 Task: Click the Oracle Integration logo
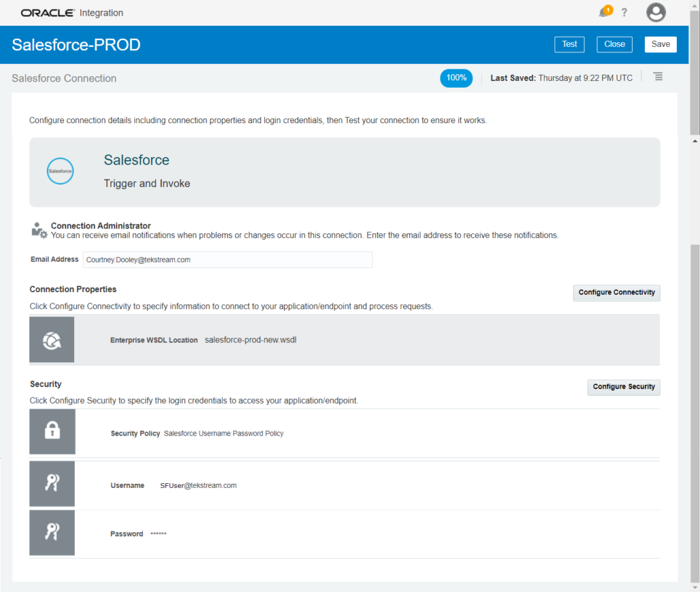[48, 12]
